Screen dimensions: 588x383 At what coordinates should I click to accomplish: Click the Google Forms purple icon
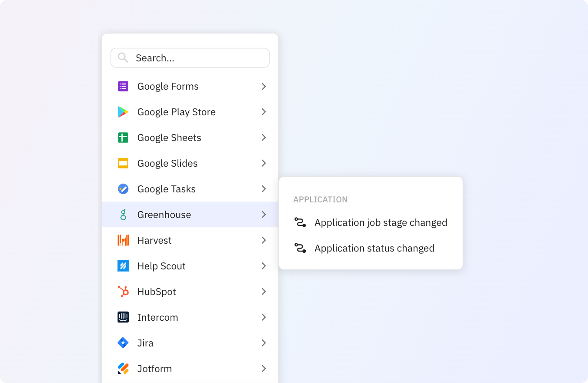(x=123, y=86)
